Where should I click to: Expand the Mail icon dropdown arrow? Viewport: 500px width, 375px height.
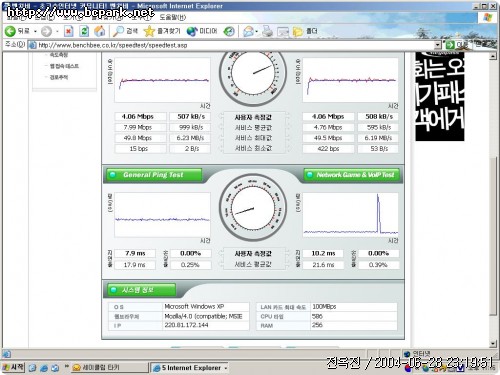[257, 32]
